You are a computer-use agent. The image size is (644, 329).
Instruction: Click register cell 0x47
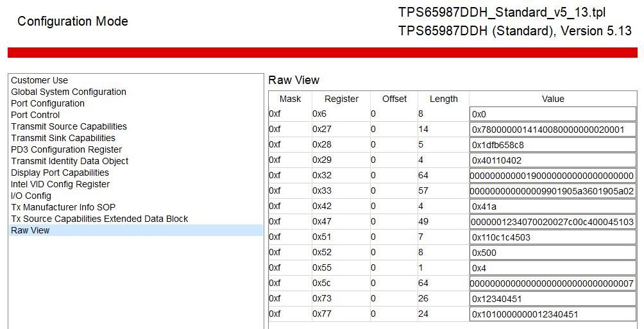pos(341,222)
